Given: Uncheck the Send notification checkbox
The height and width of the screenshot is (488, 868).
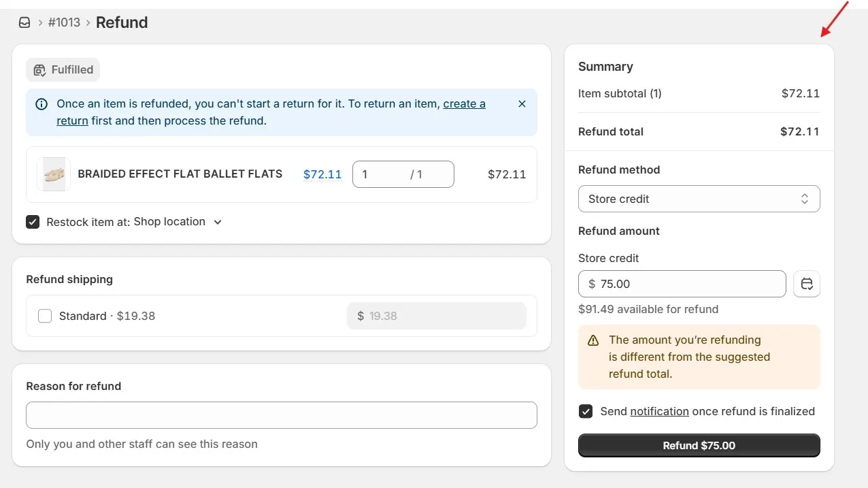Looking at the screenshot, I should click(586, 411).
